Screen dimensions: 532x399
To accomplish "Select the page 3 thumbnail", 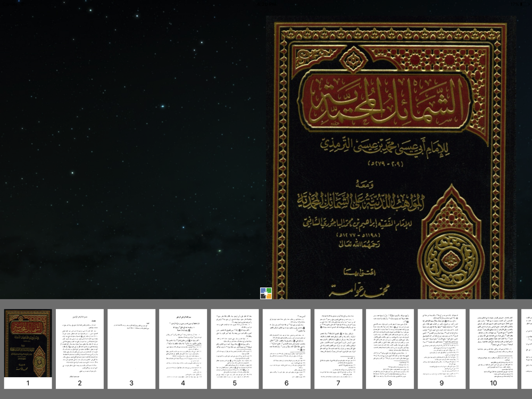I will pos(131,349).
